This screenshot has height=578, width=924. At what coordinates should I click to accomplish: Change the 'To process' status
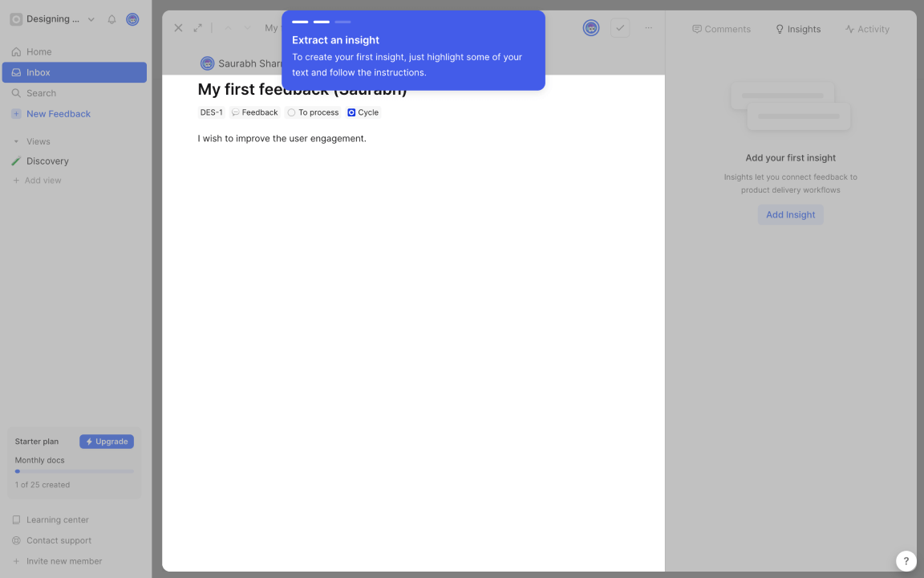(313, 112)
